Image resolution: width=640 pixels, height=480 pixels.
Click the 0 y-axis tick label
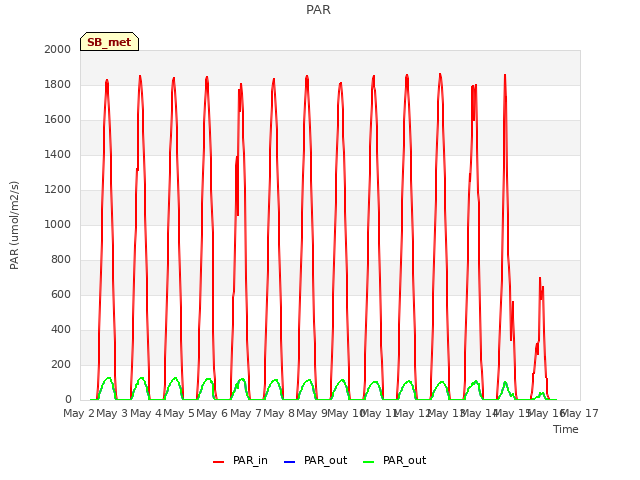(x=68, y=400)
